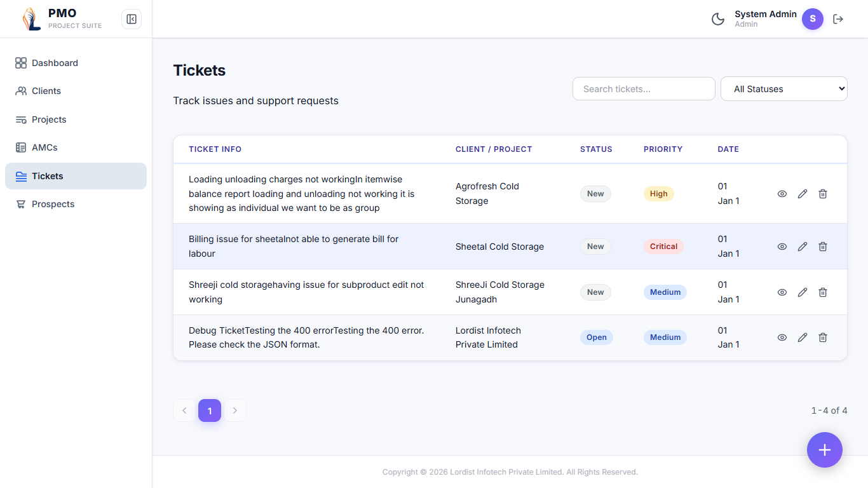Create a new ticket with the plus button
This screenshot has height=488, width=868.
pos(824,450)
